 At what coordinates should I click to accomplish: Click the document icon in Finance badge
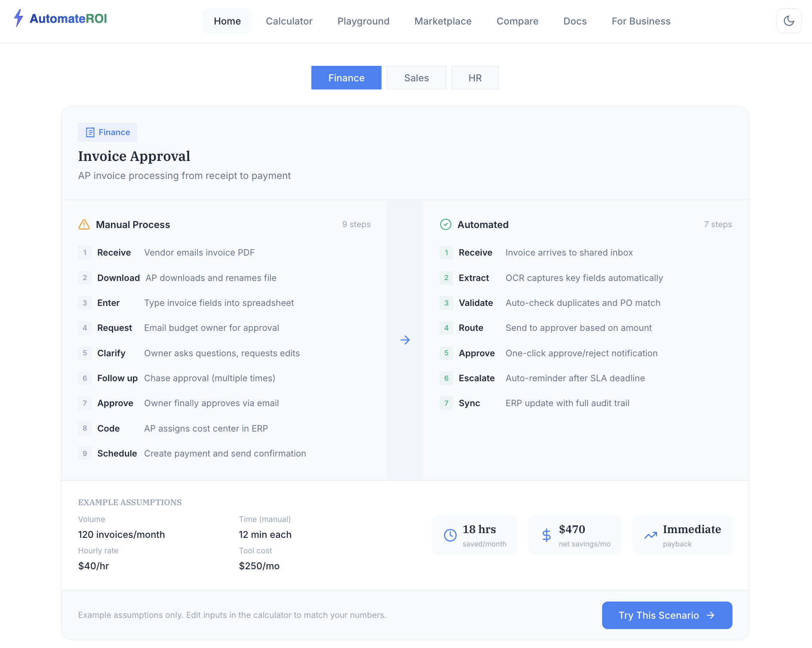[90, 133]
